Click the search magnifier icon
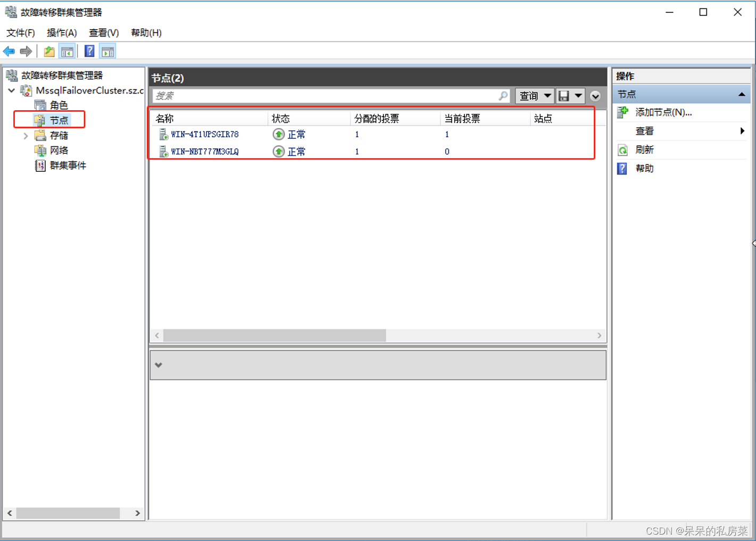756x541 pixels. 503,96
